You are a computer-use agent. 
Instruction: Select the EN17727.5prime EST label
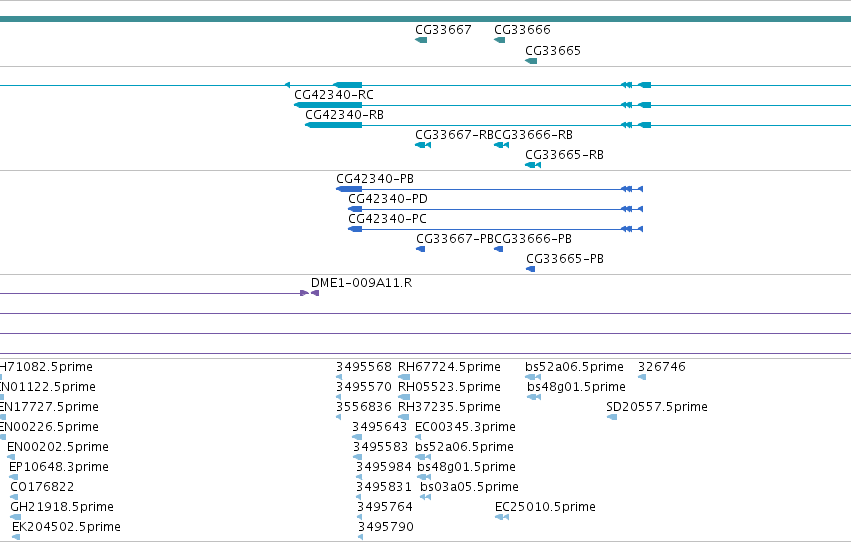tap(49, 407)
